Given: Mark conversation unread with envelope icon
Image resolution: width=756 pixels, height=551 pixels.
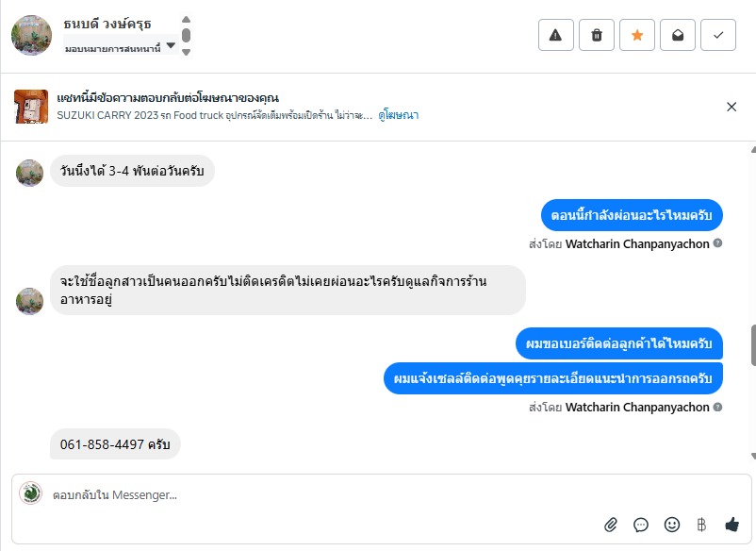Looking at the screenshot, I should coord(678,35).
